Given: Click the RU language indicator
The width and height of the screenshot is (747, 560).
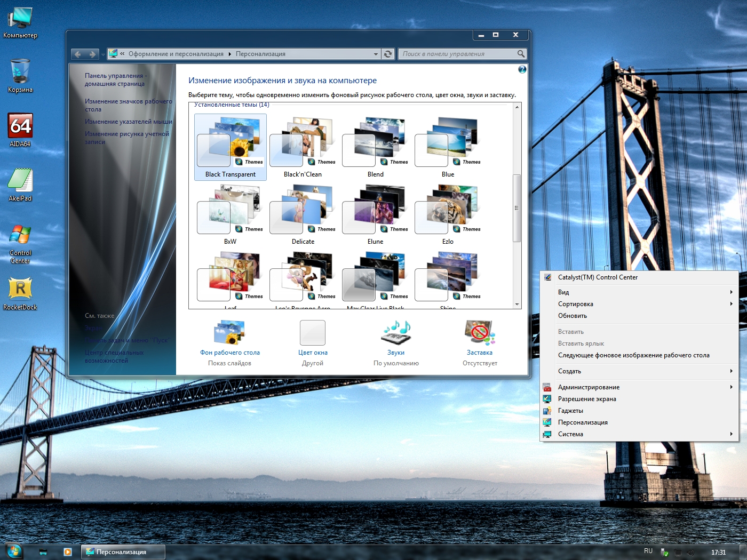Looking at the screenshot, I should click(x=648, y=551).
